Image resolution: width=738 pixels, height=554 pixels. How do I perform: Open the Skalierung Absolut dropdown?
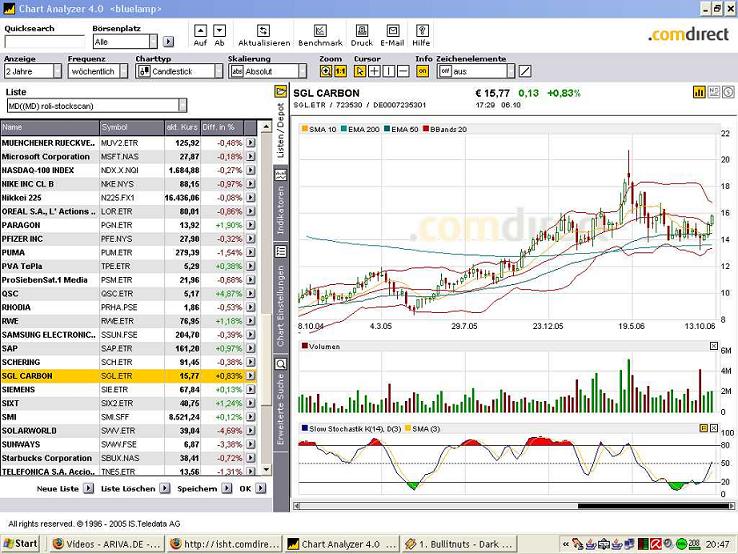(x=267, y=71)
